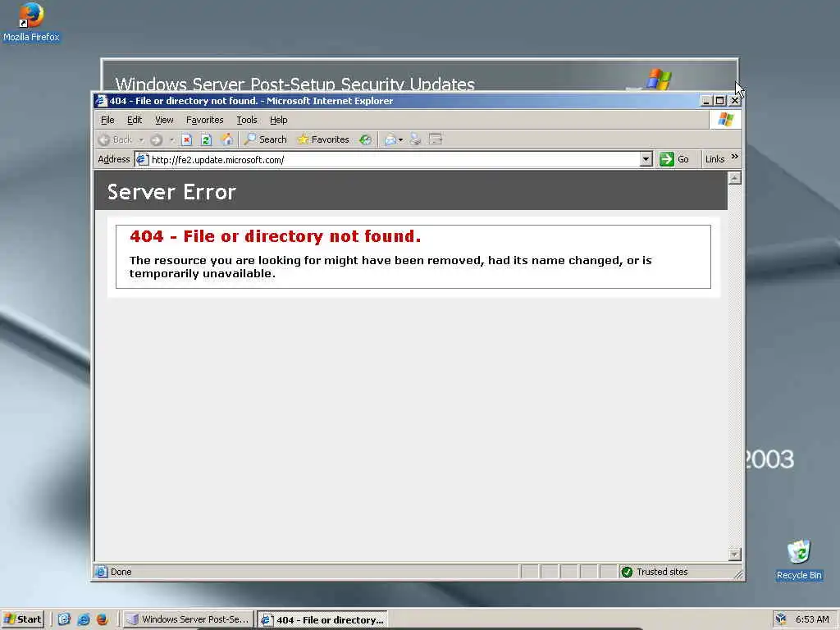Image resolution: width=840 pixels, height=630 pixels.
Task: Click the IE title bar icon
Action: 101,101
